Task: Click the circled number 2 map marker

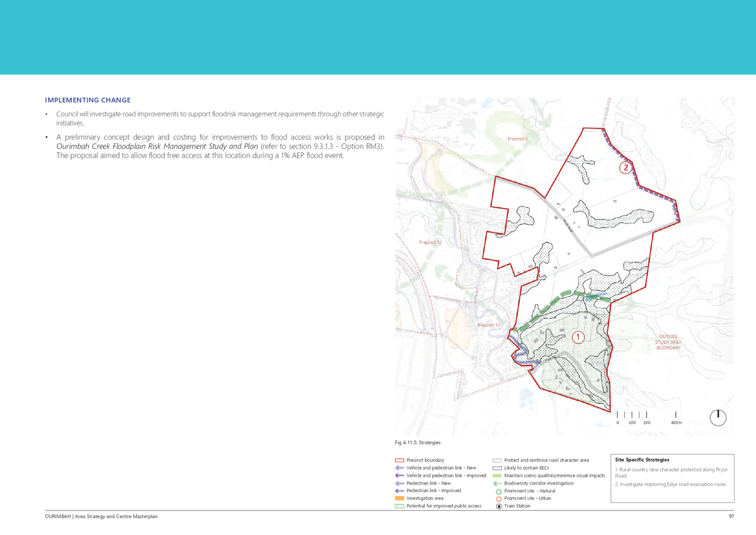Action: coord(625,167)
